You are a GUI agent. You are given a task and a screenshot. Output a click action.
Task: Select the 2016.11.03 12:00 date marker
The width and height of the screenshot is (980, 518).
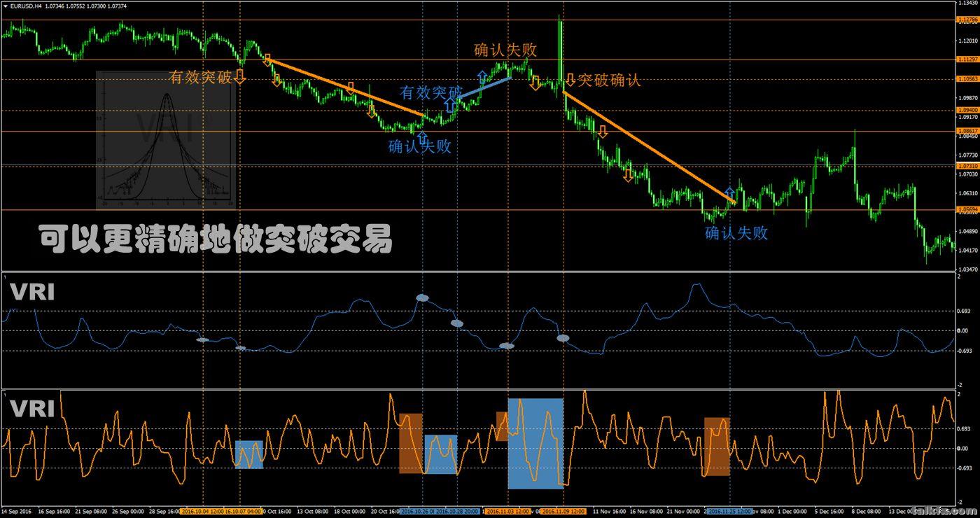click(510, 512)
